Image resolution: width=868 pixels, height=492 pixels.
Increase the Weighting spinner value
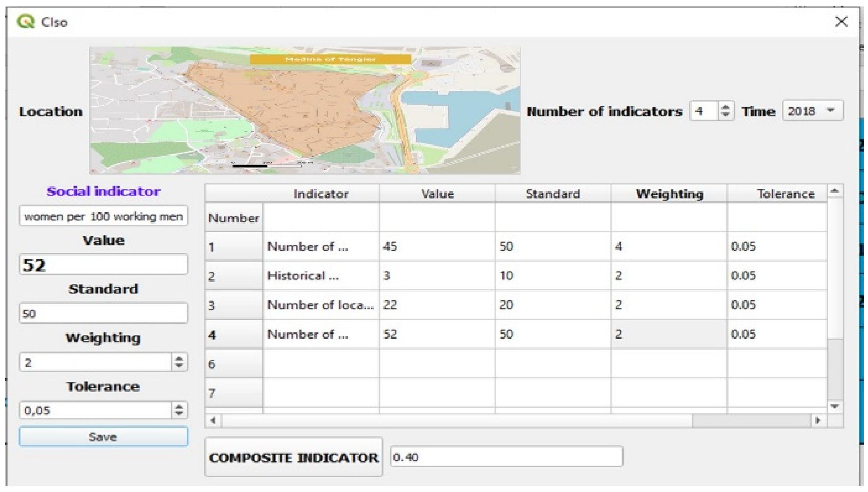tap(179, 359)
